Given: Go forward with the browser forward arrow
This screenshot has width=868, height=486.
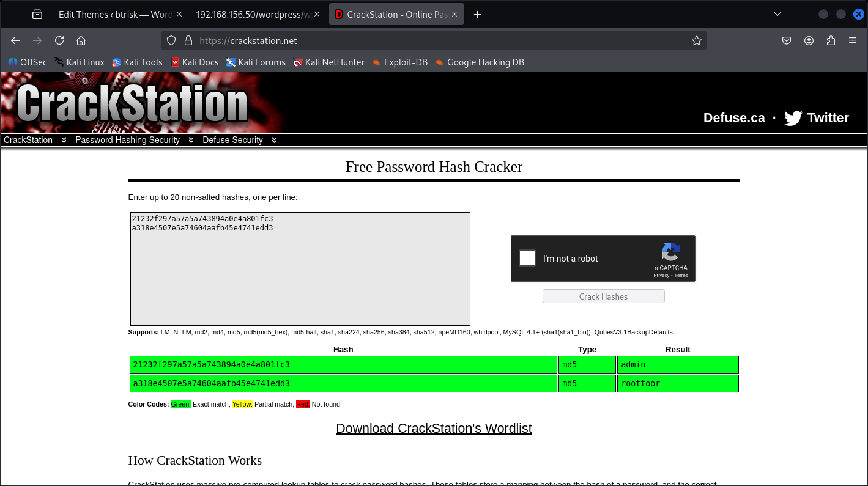Looking at the screenshot, I should click(37, 40).
